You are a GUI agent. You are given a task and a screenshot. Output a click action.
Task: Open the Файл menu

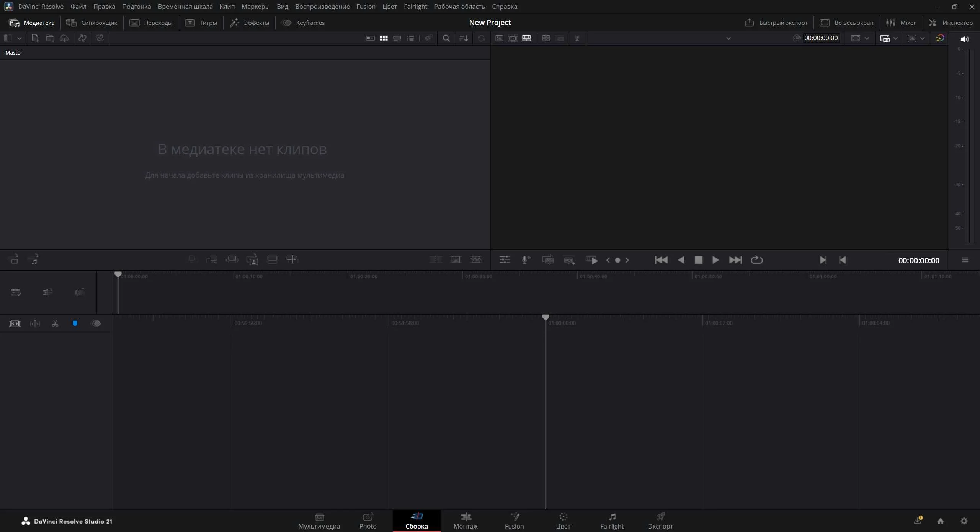(78, 7)
